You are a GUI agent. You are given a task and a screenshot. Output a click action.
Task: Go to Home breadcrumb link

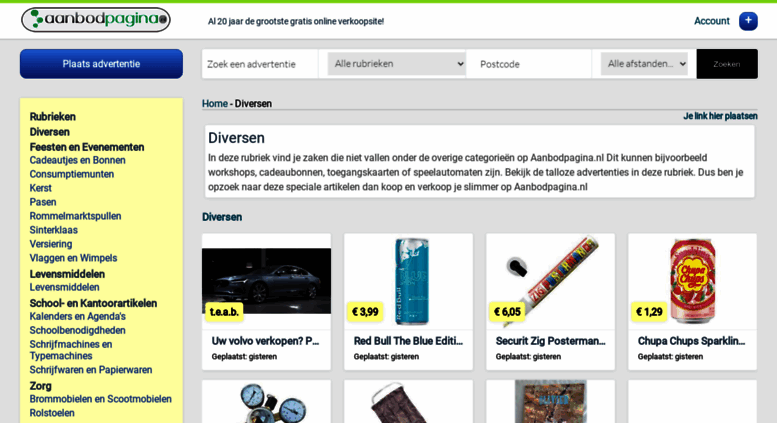215,104
